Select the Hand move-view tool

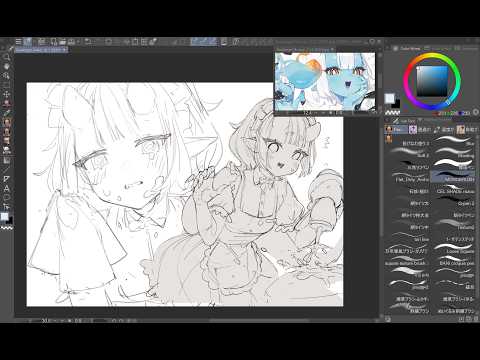(6, 66)
